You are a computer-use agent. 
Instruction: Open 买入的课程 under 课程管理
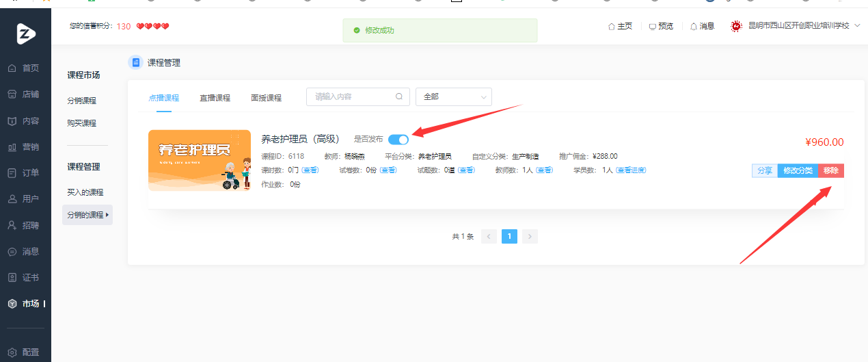[85, 192]
